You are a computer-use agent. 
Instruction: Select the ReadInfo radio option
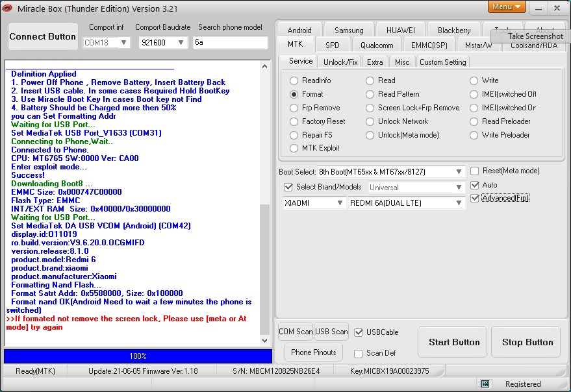[294, 80]
